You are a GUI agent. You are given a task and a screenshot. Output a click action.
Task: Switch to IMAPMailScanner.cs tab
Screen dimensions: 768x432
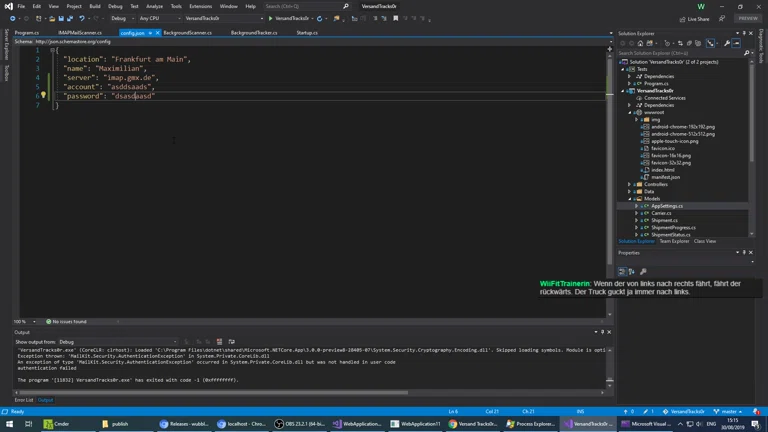click(x=80, y=33)
